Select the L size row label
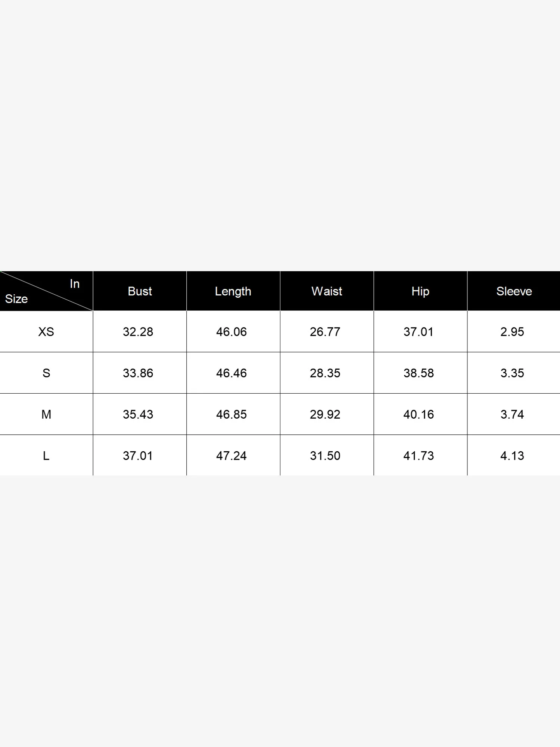This screenshot has width=560, height=747. pos(46,456)
